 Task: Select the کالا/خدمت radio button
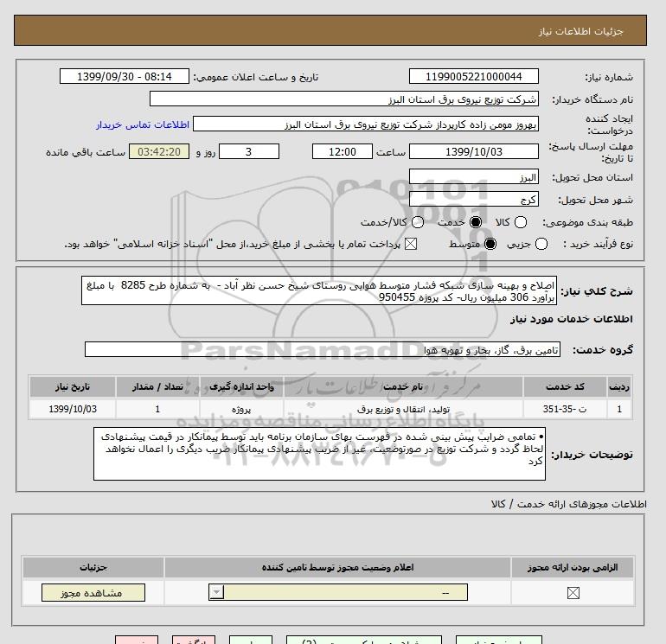click(x=418, y=222)
